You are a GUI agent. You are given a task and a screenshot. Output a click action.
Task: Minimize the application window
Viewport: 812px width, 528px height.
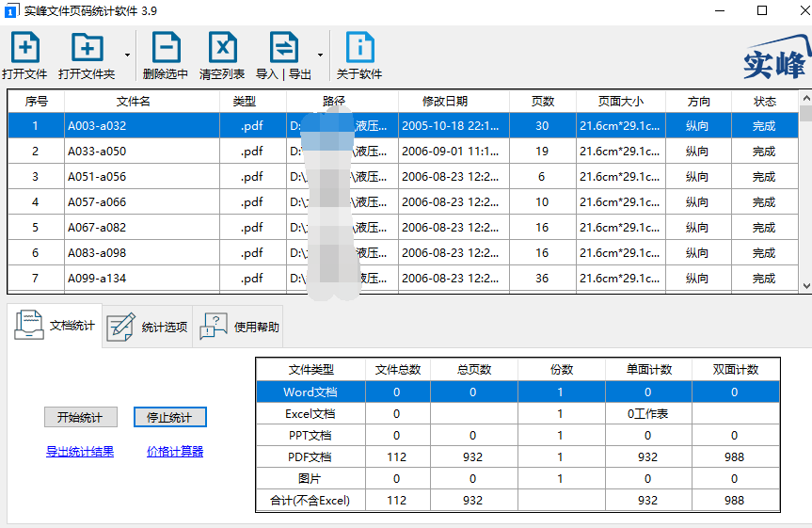point(719,10)
